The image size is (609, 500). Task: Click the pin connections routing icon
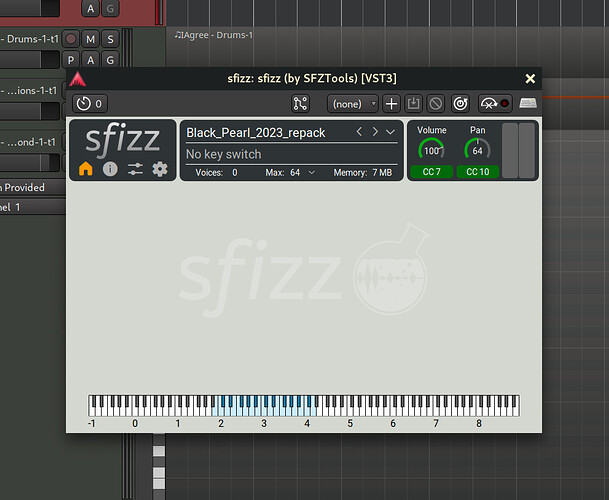[x=300, y=103]
